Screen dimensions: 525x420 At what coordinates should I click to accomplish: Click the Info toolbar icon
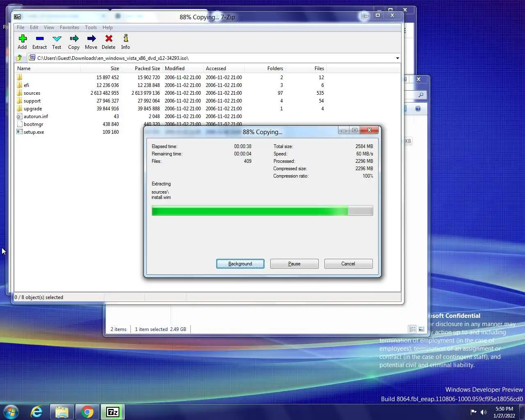click(x=126, y=39)
